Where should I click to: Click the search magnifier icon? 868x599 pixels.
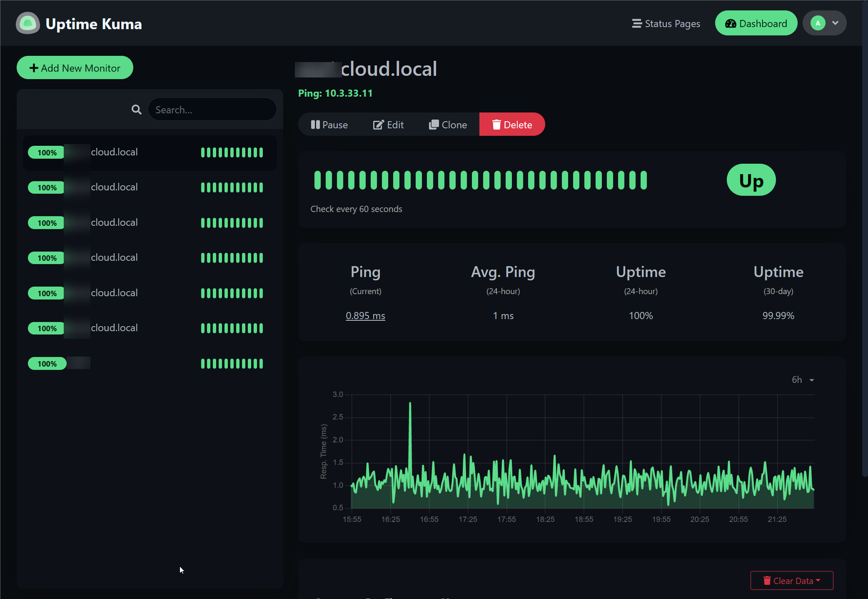pyautogui.click(x=136, y=110)
